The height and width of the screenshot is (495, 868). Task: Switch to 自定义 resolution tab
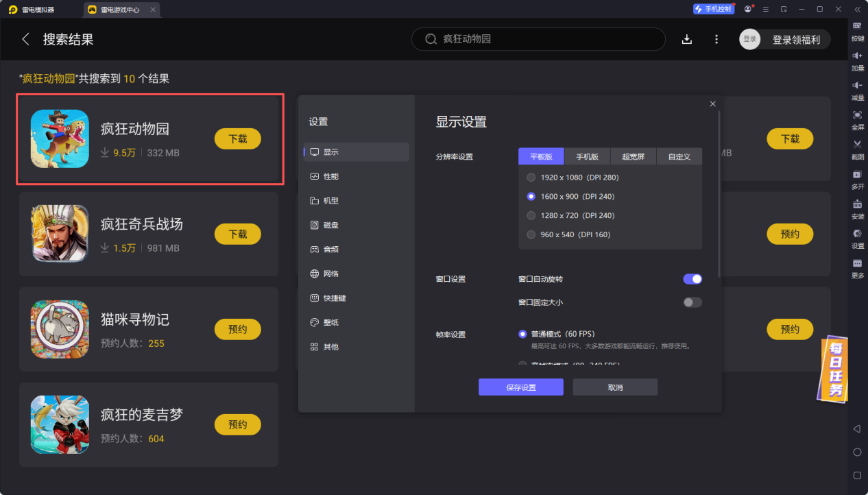(x=679, y=156)
